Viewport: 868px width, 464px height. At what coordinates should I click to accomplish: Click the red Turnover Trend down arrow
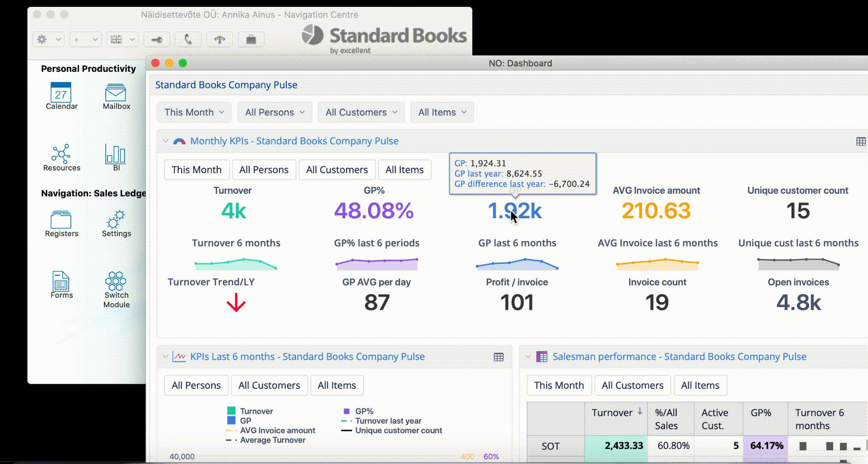click(236, 302)
